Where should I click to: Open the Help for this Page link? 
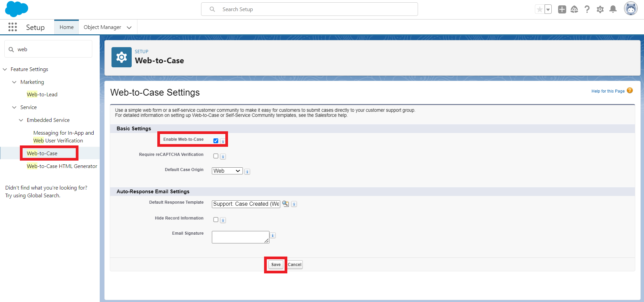point(608,91)
